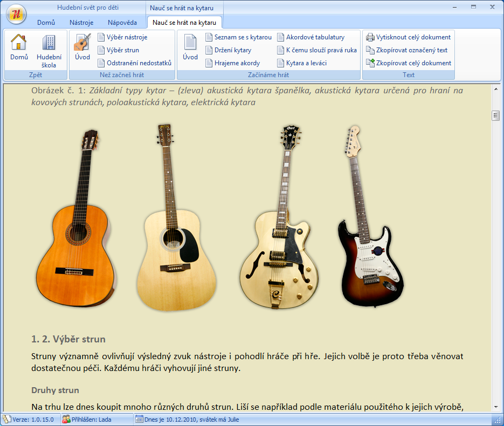Select the Nauč se hrát na kytaru tab
This screenshot has height=426, width=504.
coord(184,23)
